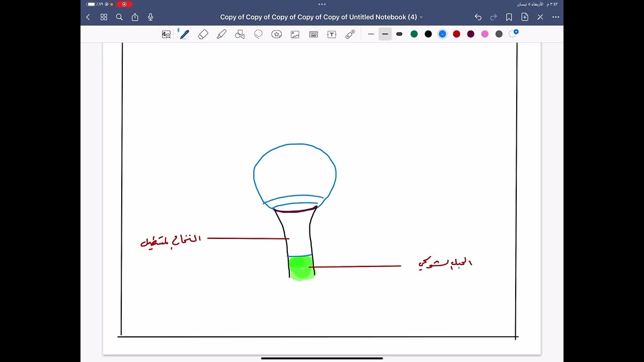Screen dimensions: 644x362
Task: Tap the green filled area in drawing
Action: pyautogui.click(x=301, y=267)
